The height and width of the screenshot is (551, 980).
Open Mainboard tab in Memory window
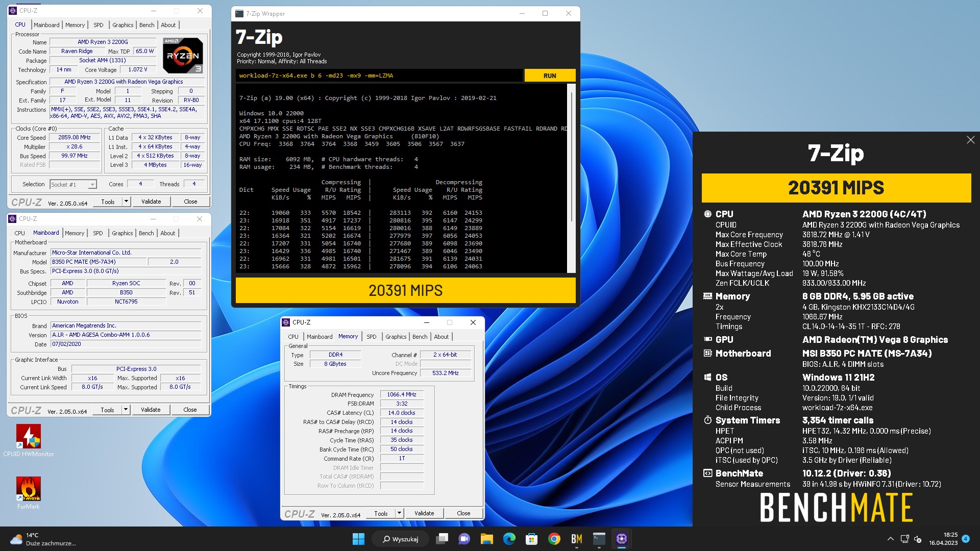pos(320,337)
